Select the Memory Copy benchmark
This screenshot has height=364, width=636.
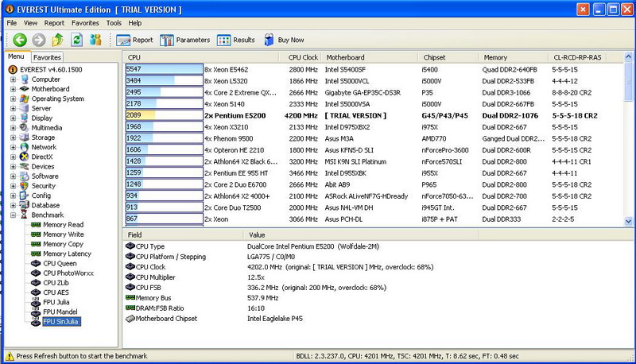(63, 245)
